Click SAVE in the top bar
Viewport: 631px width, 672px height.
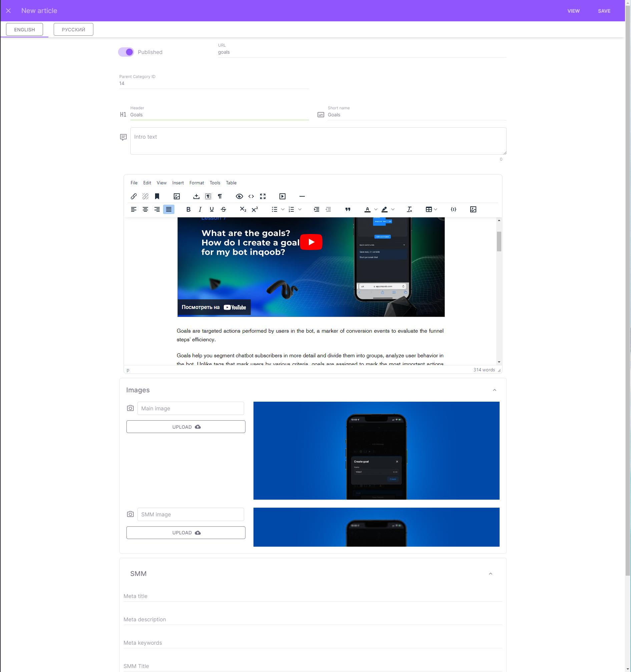click(604, 11)
